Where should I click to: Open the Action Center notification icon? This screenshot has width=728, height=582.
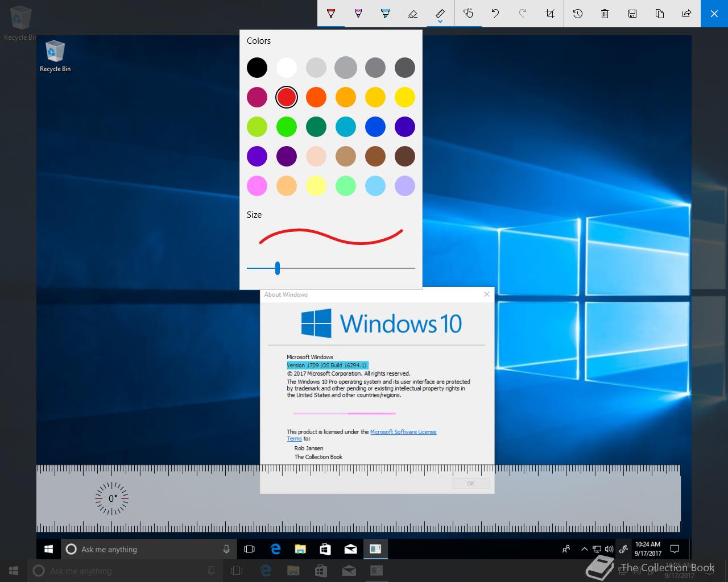[675, 549]
